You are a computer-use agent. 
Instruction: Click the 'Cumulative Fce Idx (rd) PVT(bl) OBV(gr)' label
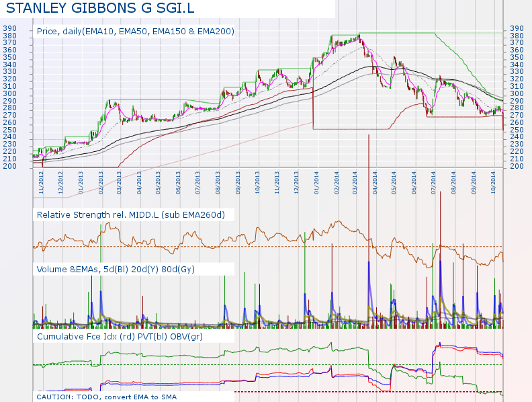point(120,337)
